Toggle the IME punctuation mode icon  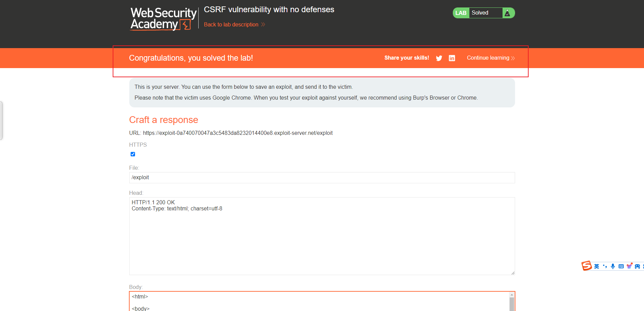click(605, 266)
